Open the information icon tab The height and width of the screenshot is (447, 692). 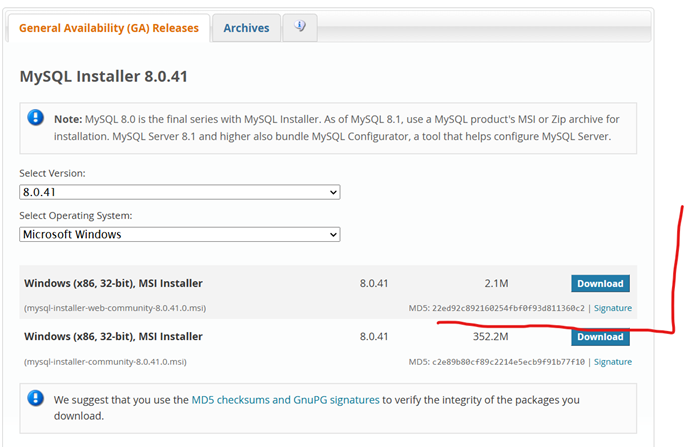pyautogui.click(x=300, y=27)
